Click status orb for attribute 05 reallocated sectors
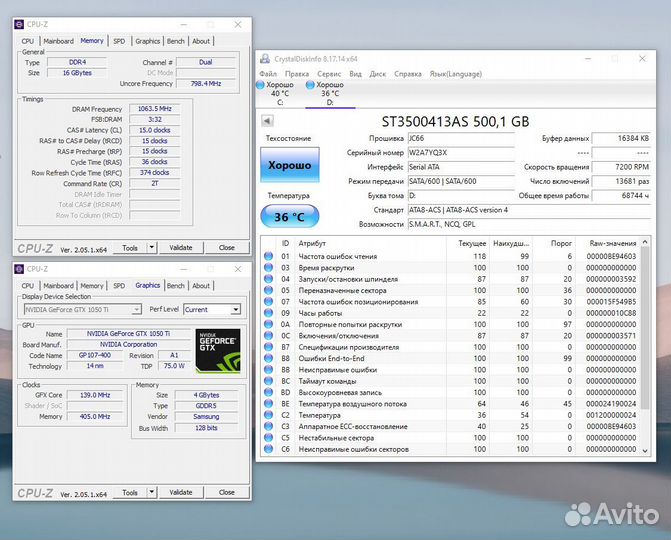The width and height of the screenshot is (671, 540). click(x=268, y=290)
